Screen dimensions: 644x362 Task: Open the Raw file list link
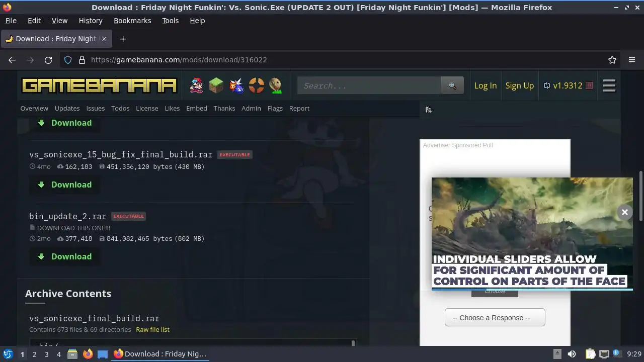pos(152,330)
